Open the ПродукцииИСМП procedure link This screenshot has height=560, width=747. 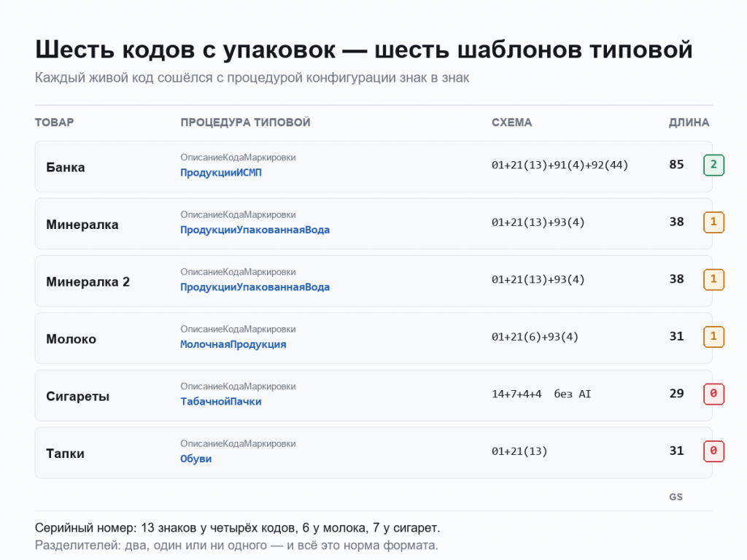220,172
